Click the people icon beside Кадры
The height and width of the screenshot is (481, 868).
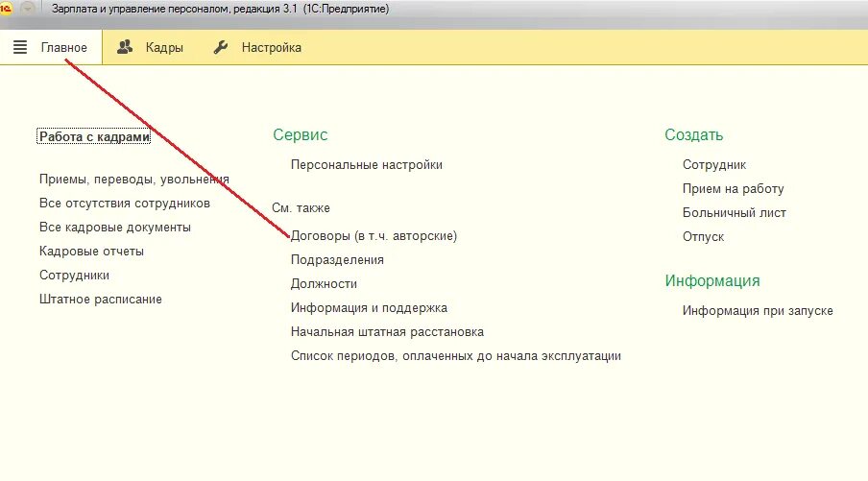pyautogui.click(x=125, y=47)
